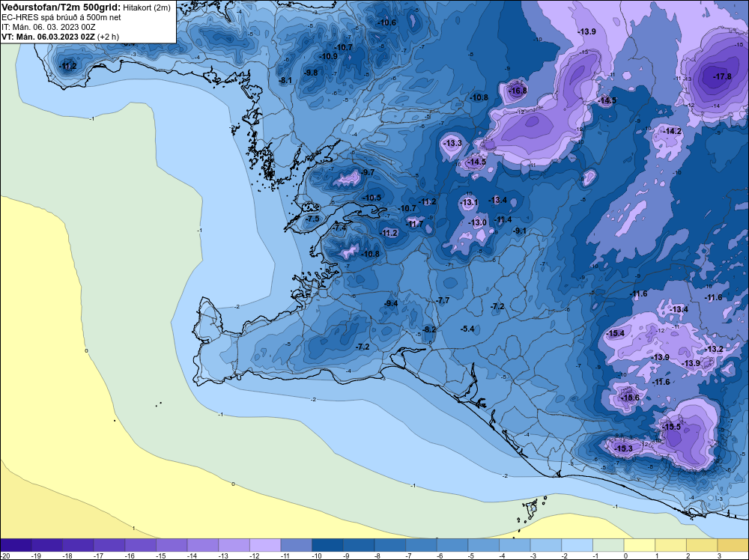The height and width of the screenshot is (560, 749).
Task: Click the -15 label on the color scale
Action: point(160,556)
